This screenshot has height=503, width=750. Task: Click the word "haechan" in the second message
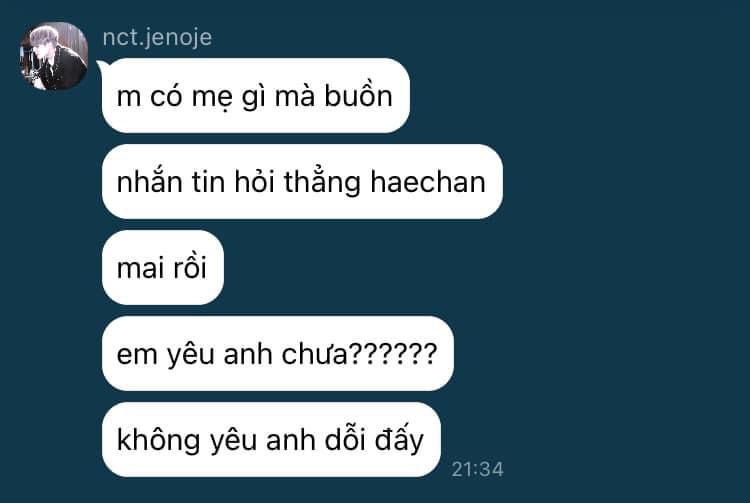[x=428, y=182]
